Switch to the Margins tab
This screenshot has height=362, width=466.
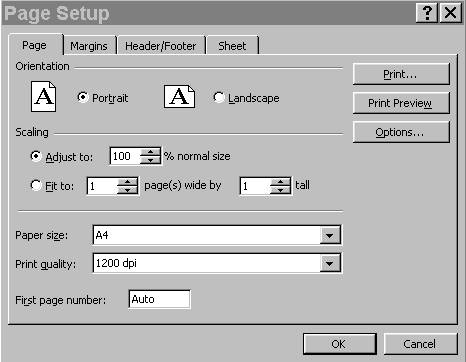[x=89, y=46]
